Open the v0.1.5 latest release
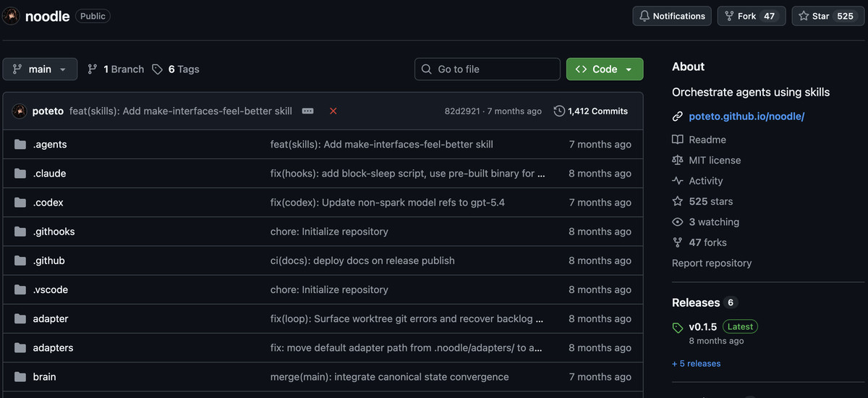Image resolution: width=868 pixels, height=398 pixels. [x=702, y=326]
